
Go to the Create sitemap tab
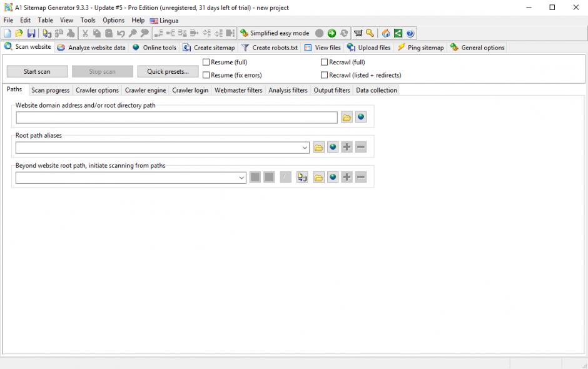pyautogui.click(x=209, y=48)
